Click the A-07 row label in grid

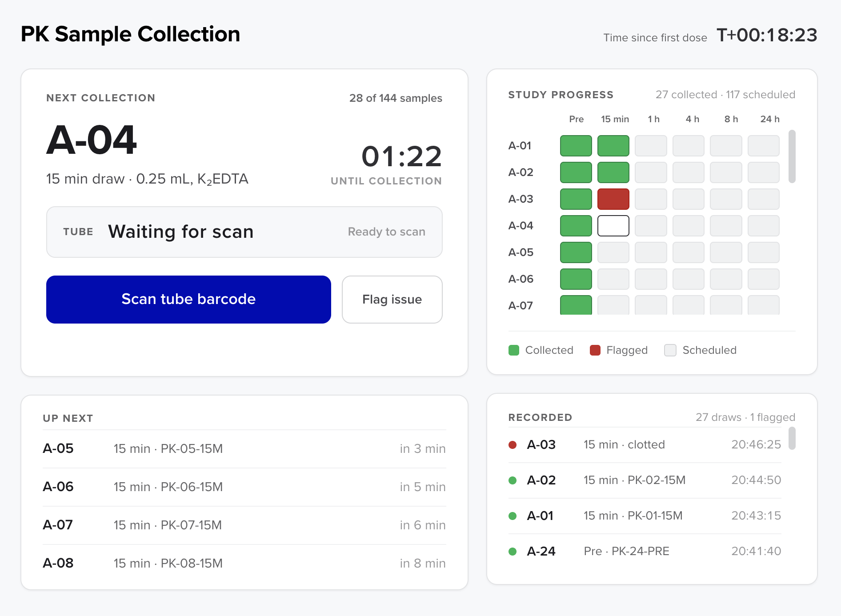[521, 306]
